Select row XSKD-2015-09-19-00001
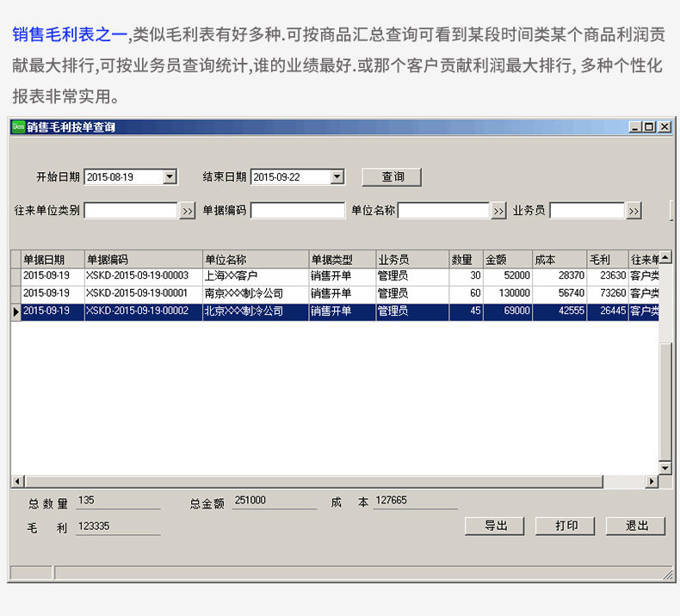The height and width of the screenshot is (616, 680). pos(335,294)
